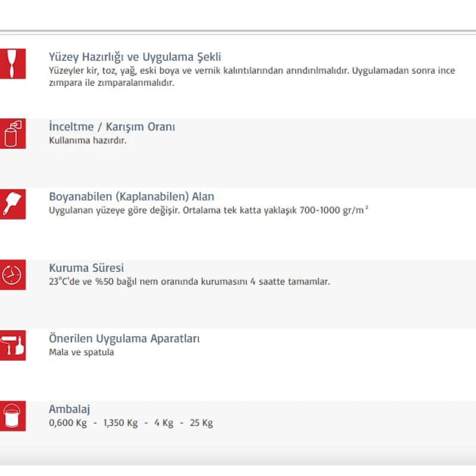Click the paint bucket packaging icon
This screenshot has height=476, width=476.
tap(12, 416)
